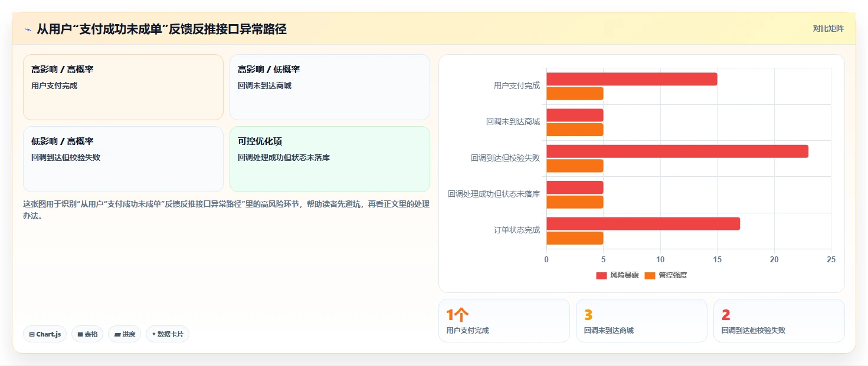Select the 可控优化项 card
The width and height of the screenshot is (868, 366).
point(330,159)
